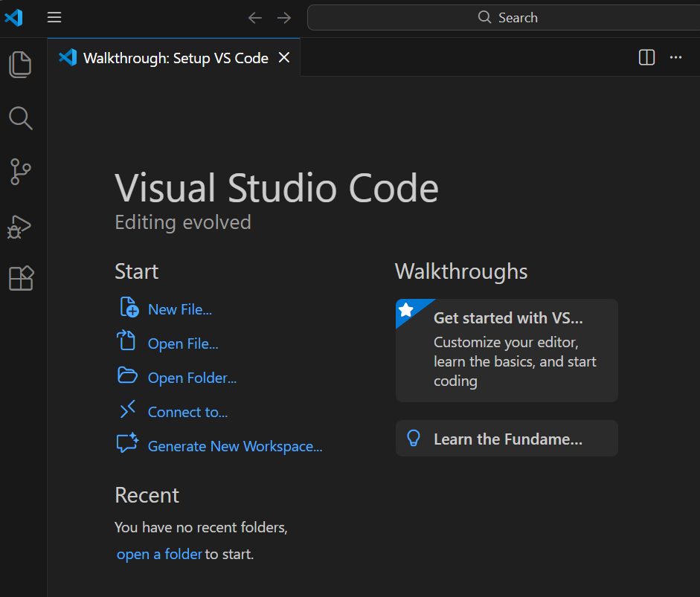Open the Source Control view
The width and height of the screenshot is (700, 597).
pos(21,171)
